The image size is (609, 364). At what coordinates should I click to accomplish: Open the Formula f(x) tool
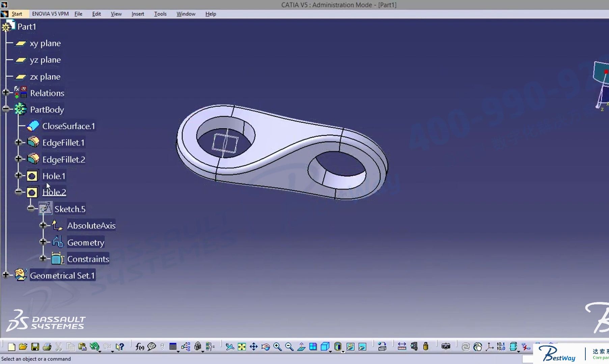tap(140, 346)
